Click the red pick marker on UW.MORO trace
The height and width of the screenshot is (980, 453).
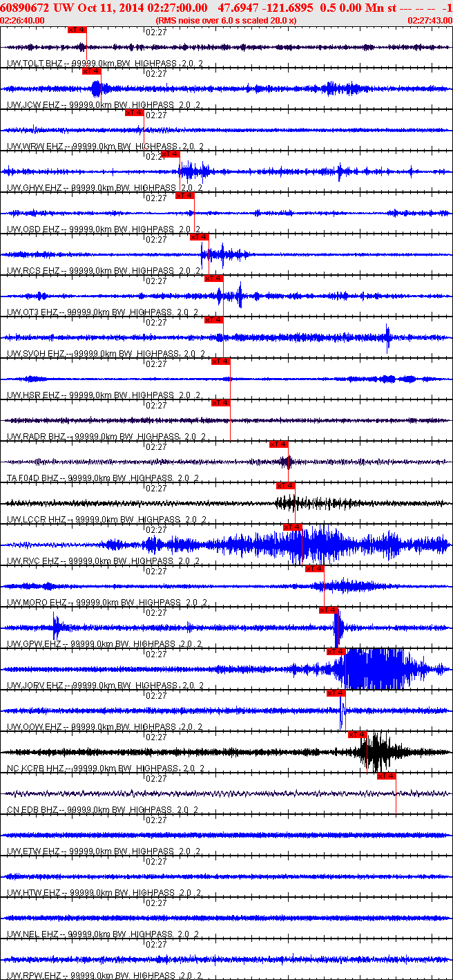pos(314,569)
